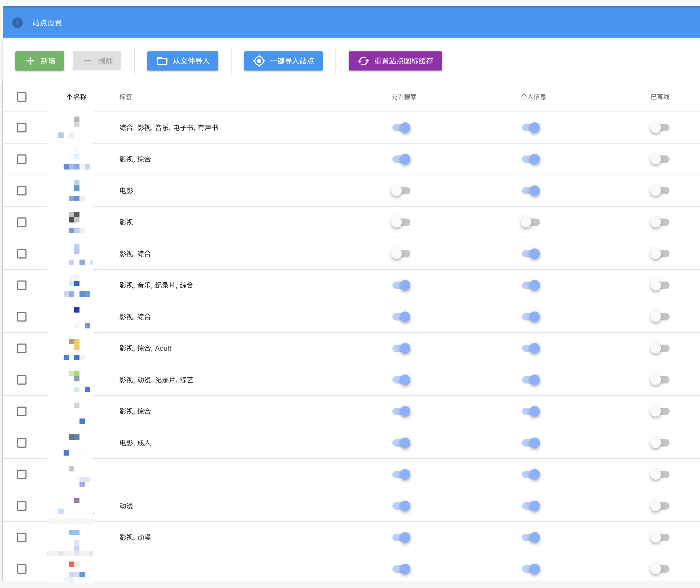
Task: Select the checkbox of the 动漫 row
Action: coord(22,506)
